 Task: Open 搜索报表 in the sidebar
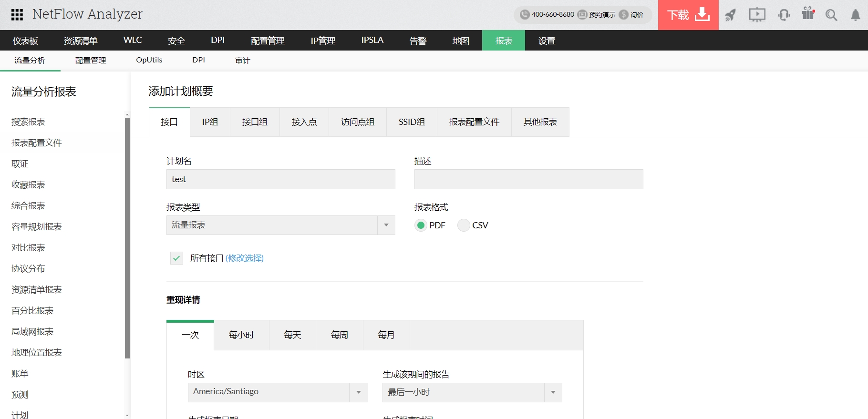point(29,122)
